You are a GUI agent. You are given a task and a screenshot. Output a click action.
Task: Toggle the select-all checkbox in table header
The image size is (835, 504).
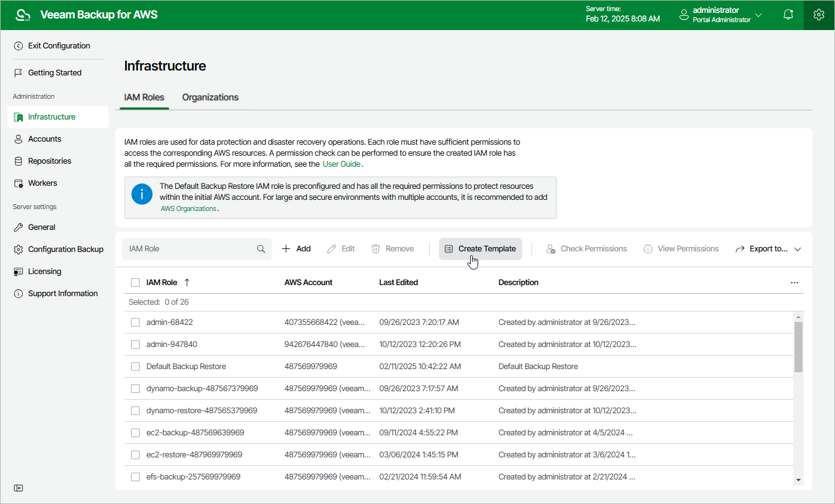[x=135, y=283]
